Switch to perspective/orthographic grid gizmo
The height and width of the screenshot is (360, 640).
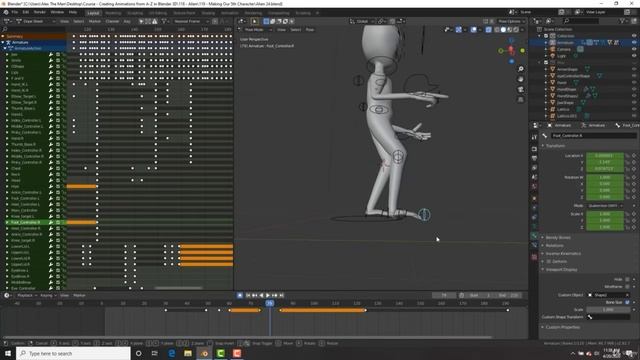point(520,100)
